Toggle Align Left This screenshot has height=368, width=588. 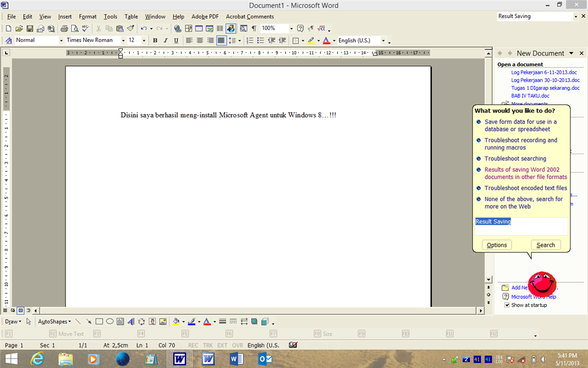(189, 41)
